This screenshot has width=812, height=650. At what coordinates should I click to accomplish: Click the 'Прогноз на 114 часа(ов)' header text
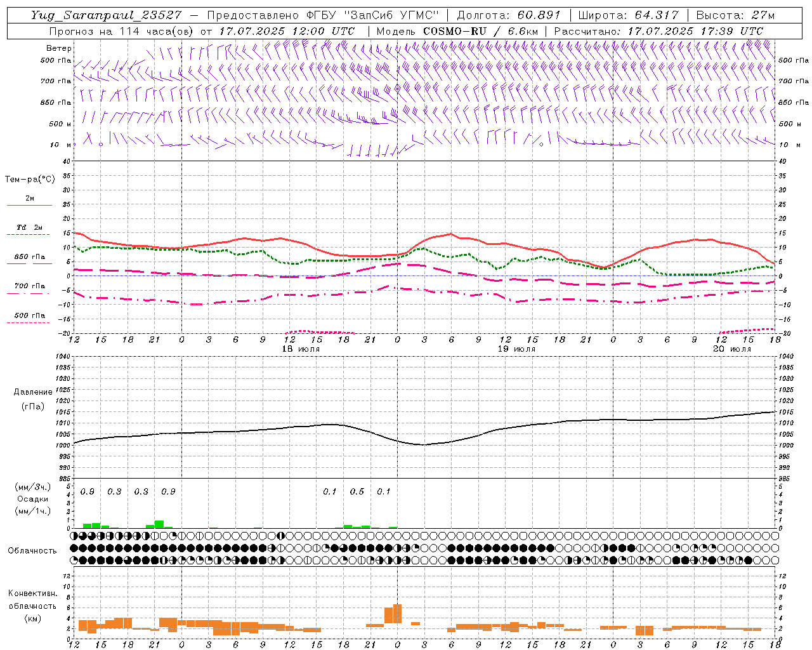tap(122, 31)
